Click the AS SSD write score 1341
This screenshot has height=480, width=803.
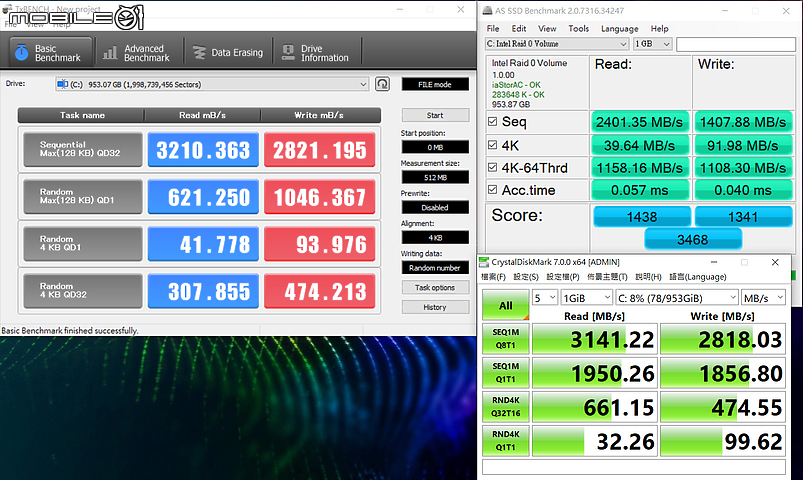tap(743, 217)
